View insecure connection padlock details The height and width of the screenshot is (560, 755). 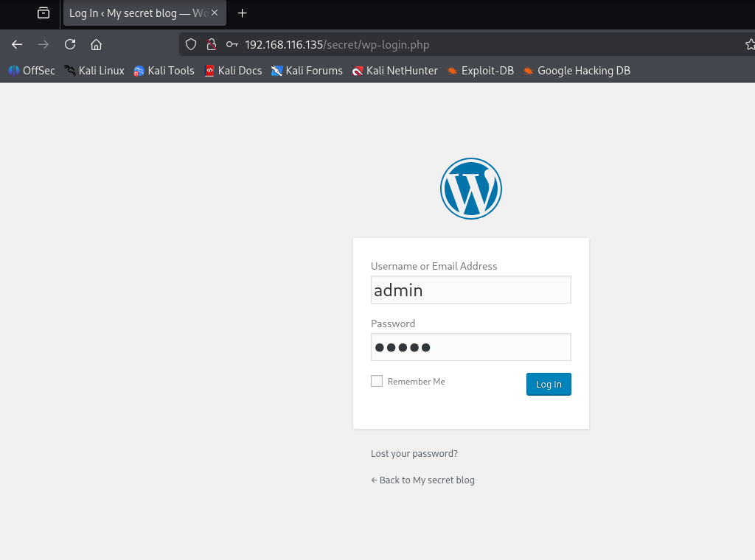(x=212, y=45)
